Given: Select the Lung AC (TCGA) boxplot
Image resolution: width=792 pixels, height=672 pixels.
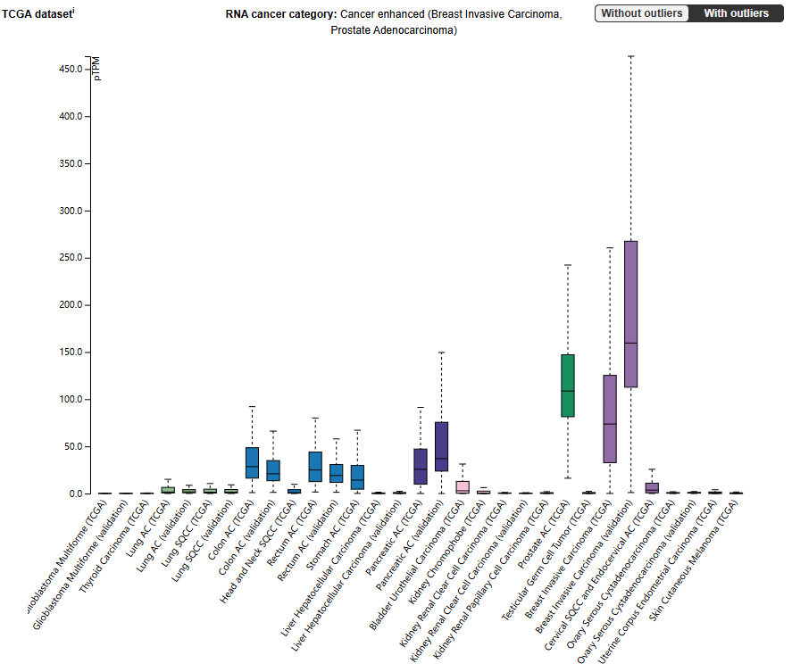Looking at the screenshot, I should 167,488.
